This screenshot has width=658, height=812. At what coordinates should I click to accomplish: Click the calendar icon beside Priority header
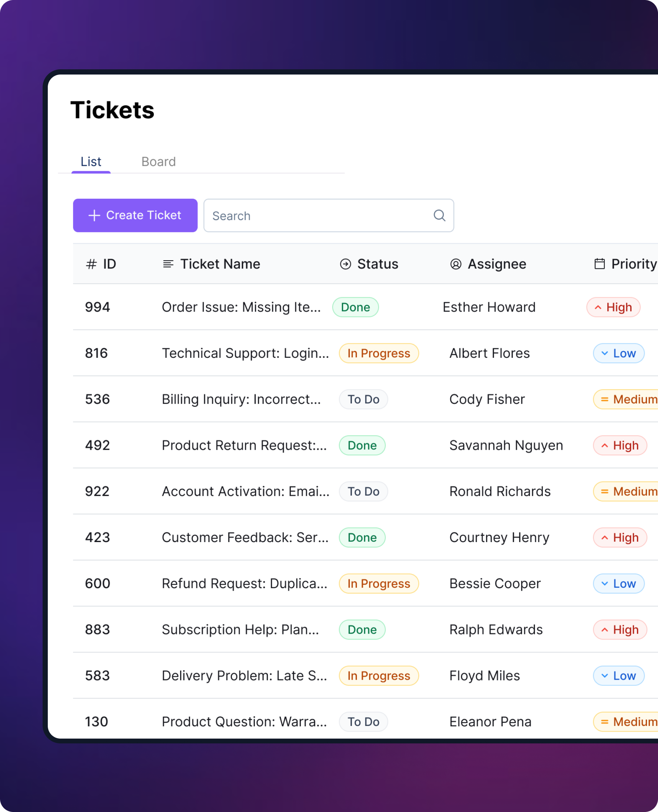pyautogui.click(x=599, y=264)
